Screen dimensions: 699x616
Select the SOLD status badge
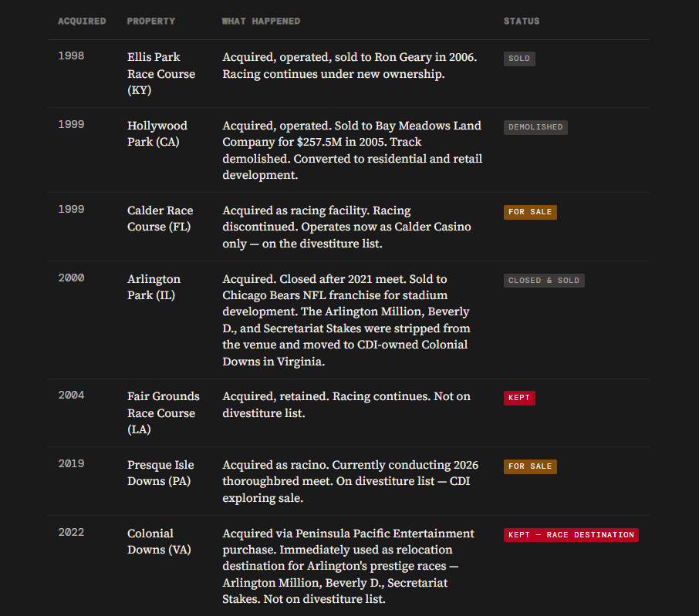pos(519,59)
